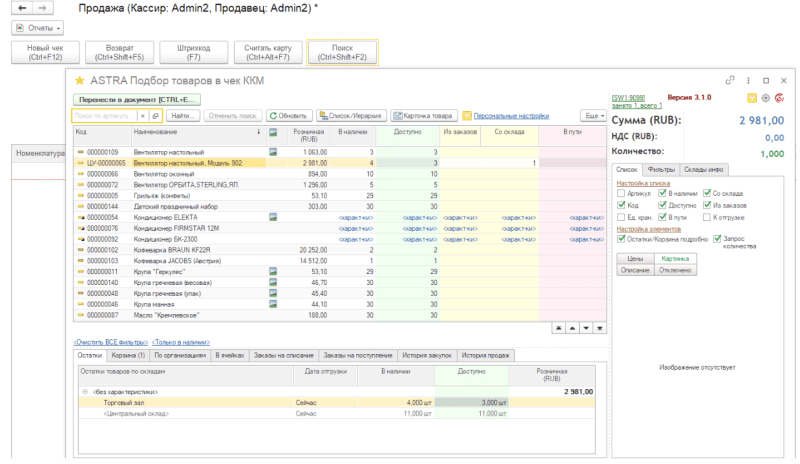Click the red spiral logo icon
Viewport: 800px width, 464px height.
778,98
